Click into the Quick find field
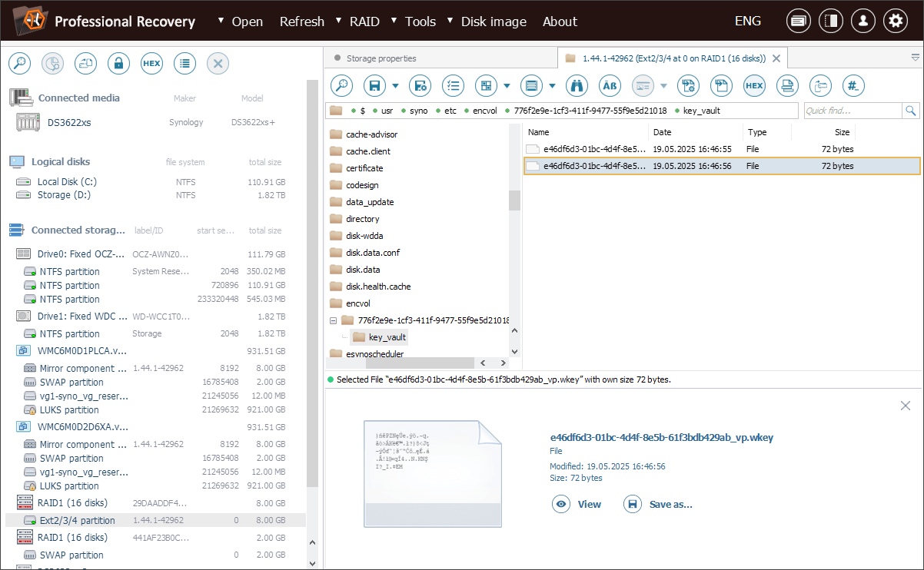The height and width of the screenshot is (570, 924). tap(853, 111)
